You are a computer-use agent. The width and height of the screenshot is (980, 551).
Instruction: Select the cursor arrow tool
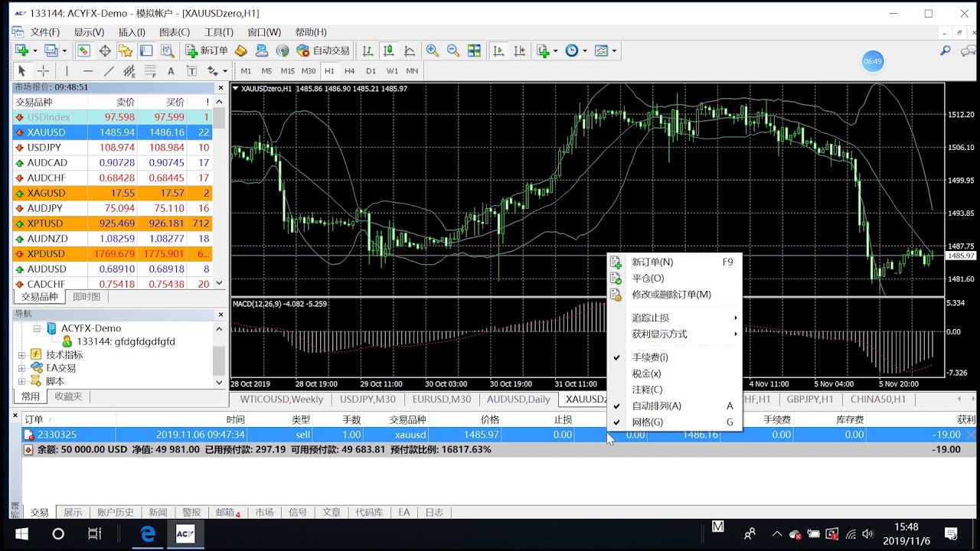21,70
